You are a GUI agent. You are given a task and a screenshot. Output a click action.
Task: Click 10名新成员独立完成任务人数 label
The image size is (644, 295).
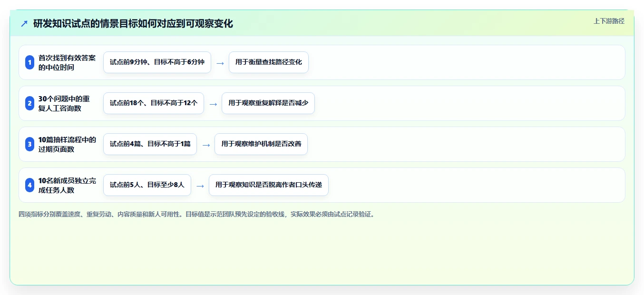pos(67,185)
